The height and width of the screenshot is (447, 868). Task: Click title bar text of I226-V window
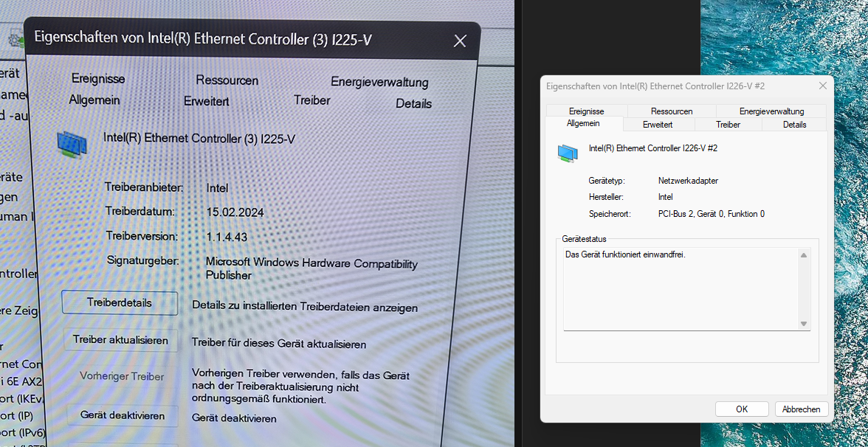click(655, 86)
